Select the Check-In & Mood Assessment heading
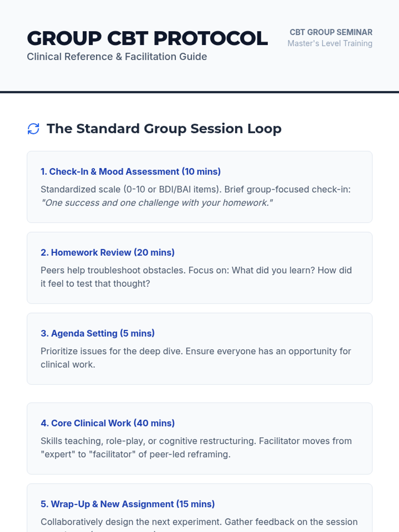Image resolution: width=399 pixels, height=532 pixels. (130, 172)
